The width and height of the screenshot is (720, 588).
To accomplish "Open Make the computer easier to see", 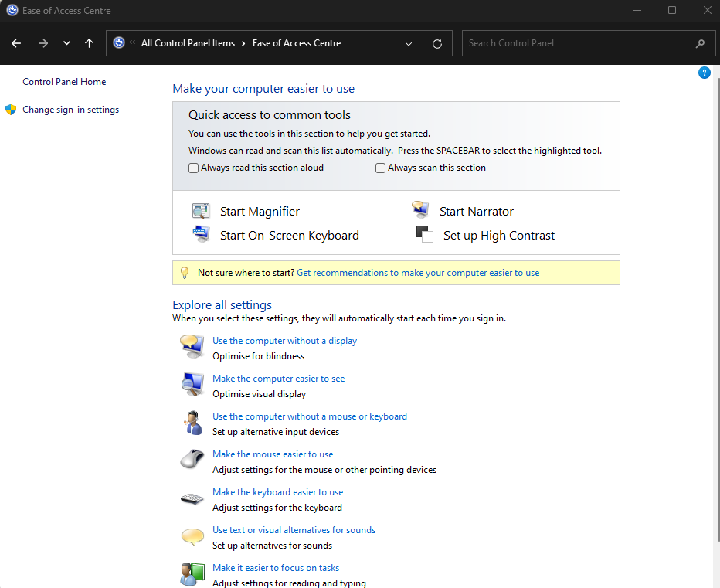I will click(278, 379).
